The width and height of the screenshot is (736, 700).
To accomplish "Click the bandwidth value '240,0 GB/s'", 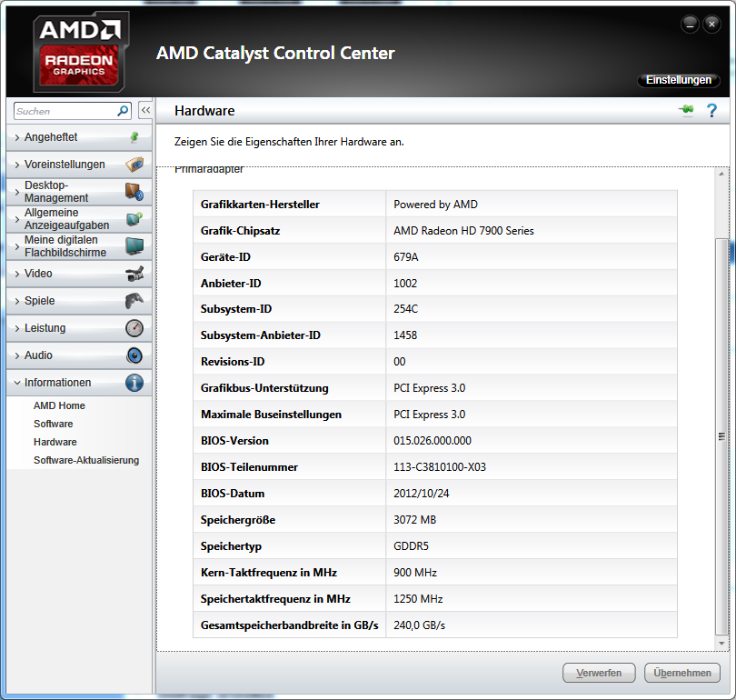I will [x=419, y=625].
